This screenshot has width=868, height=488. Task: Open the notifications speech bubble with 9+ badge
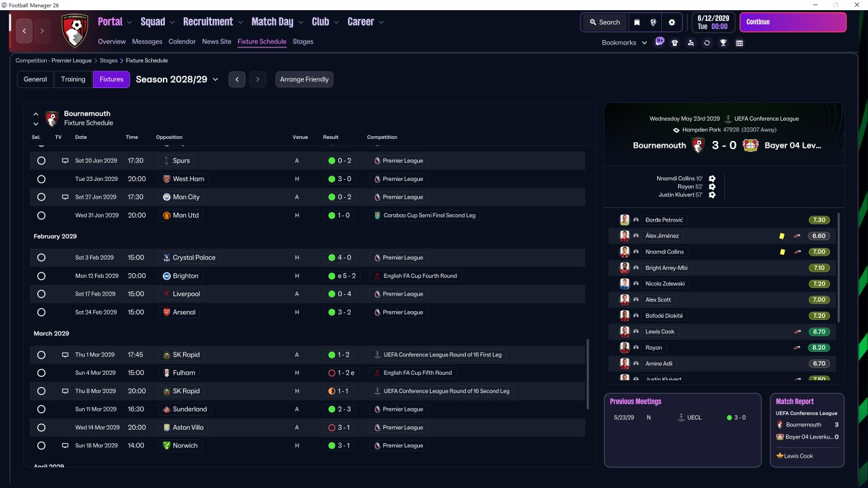[x=660, y=42]
